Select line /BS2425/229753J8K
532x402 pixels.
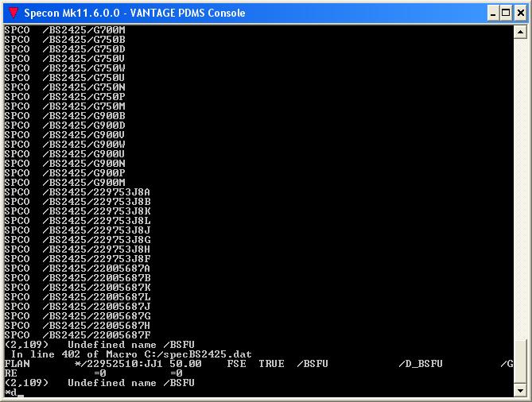77,211
